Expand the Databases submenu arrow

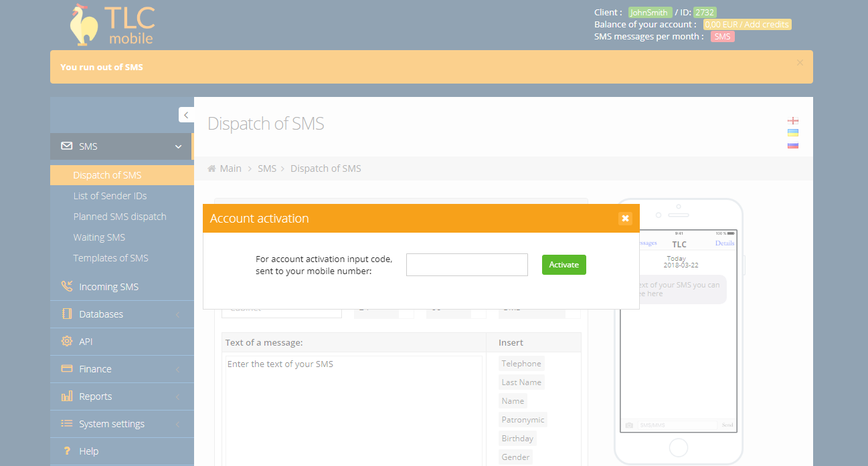177,314
